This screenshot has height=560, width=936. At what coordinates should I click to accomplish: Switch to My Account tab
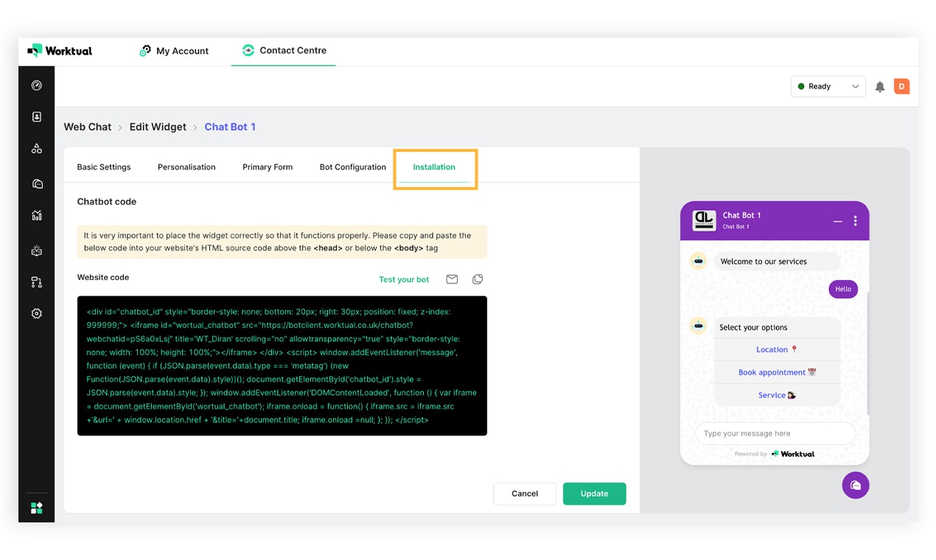174,51
